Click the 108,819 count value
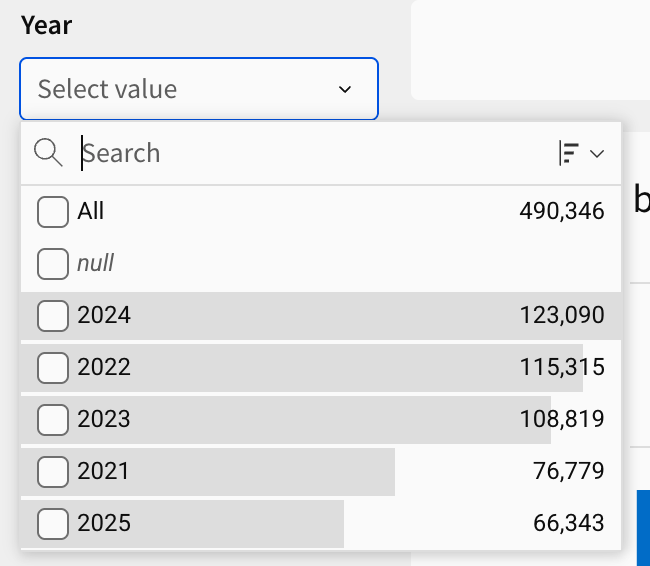This screenshot has height=566, width=650. tap(562, 419)
